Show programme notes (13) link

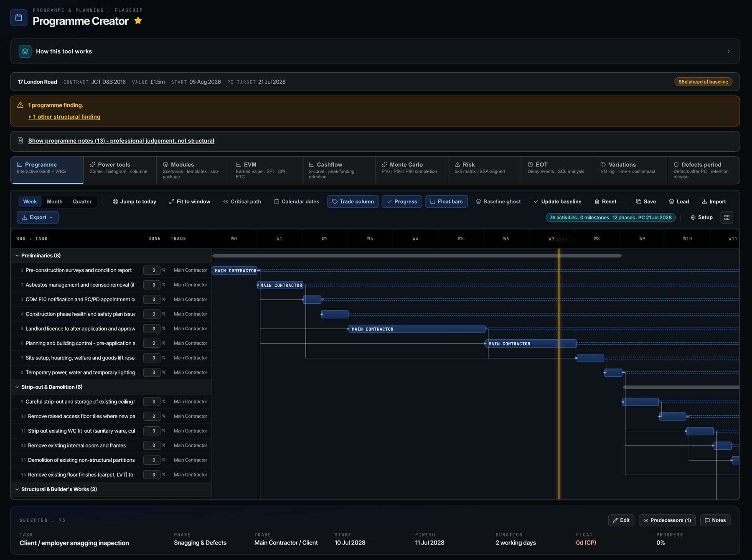pyautogui.click(x=121, y=141)
